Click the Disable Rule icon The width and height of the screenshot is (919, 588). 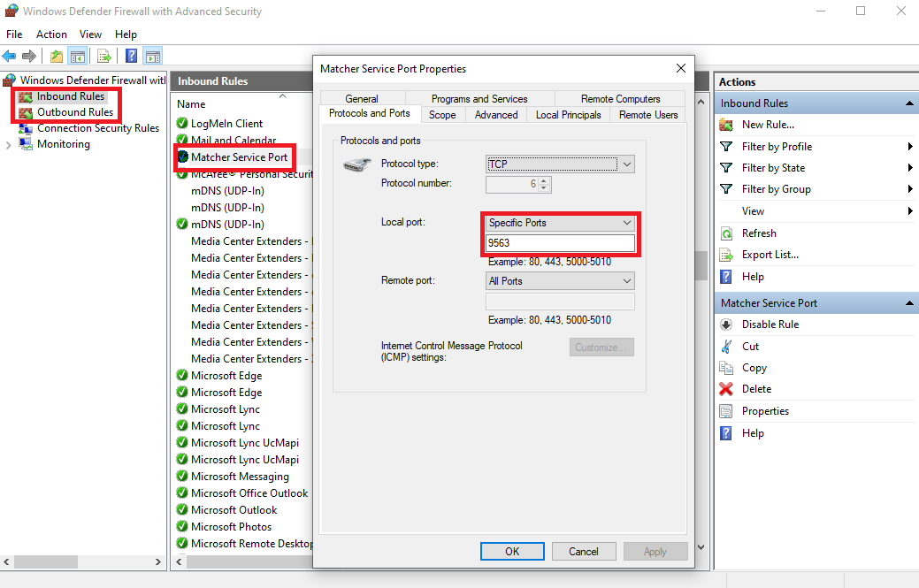tap(726, 325)
